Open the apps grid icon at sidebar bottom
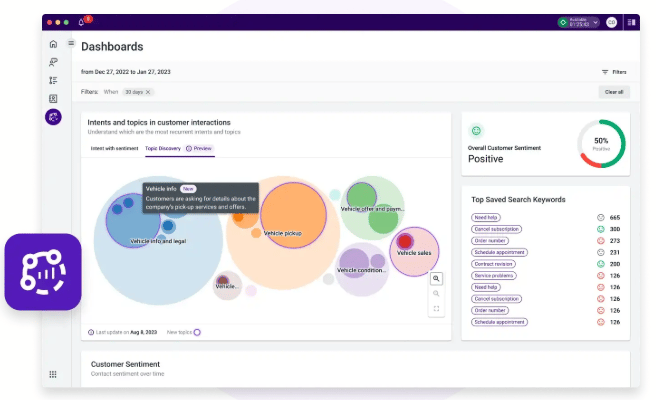Viewport: 656px width, 400px height. tap(53, 374)
